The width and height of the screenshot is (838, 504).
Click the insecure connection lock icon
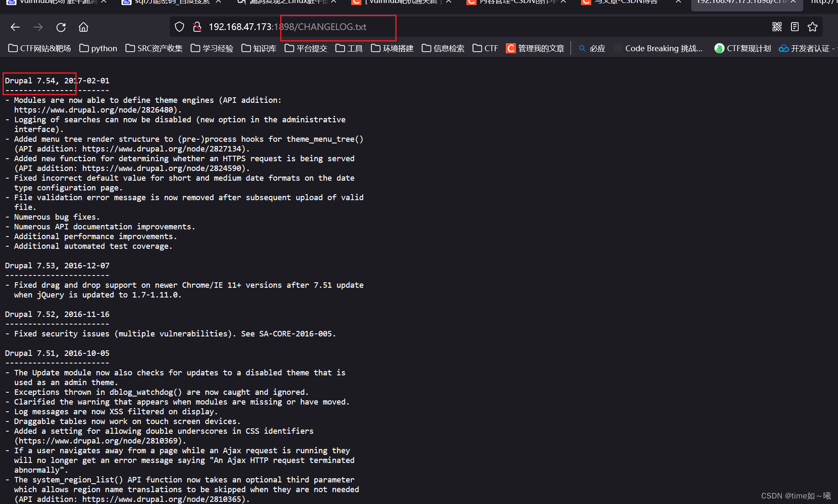coord(197,27)
